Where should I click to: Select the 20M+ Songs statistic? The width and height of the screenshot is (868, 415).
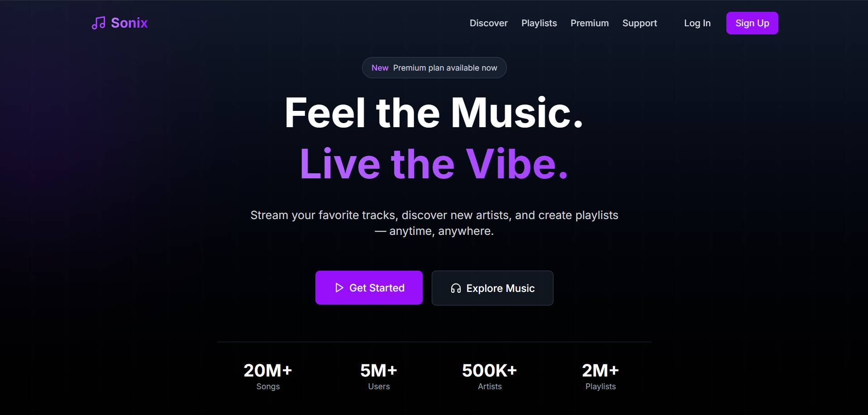268,376
